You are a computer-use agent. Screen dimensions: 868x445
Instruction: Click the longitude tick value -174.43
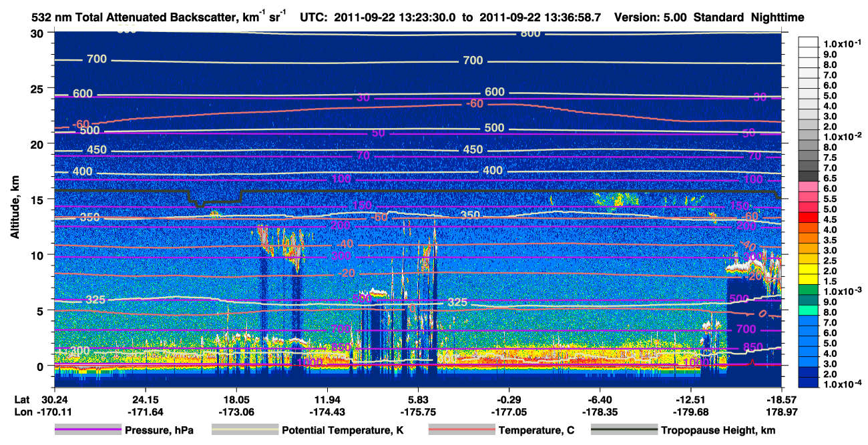coord(327,412)
